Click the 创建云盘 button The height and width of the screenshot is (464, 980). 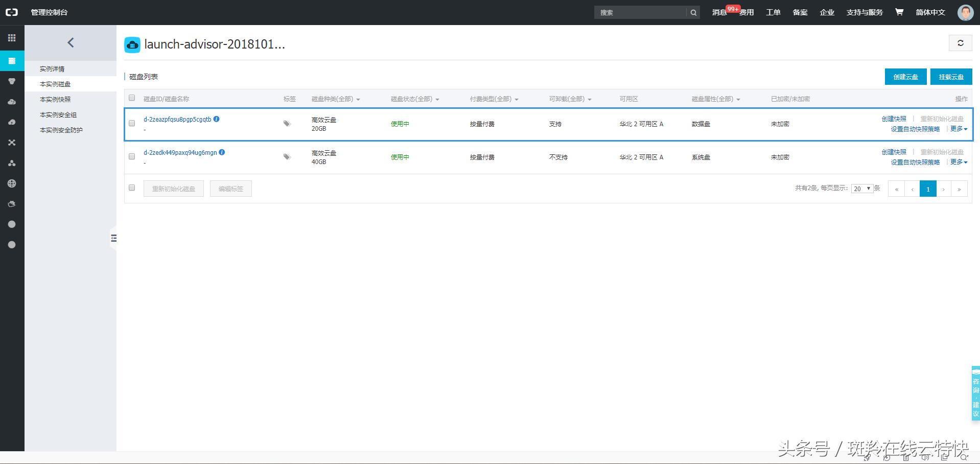pyautogui.click(x=905, y=77)
